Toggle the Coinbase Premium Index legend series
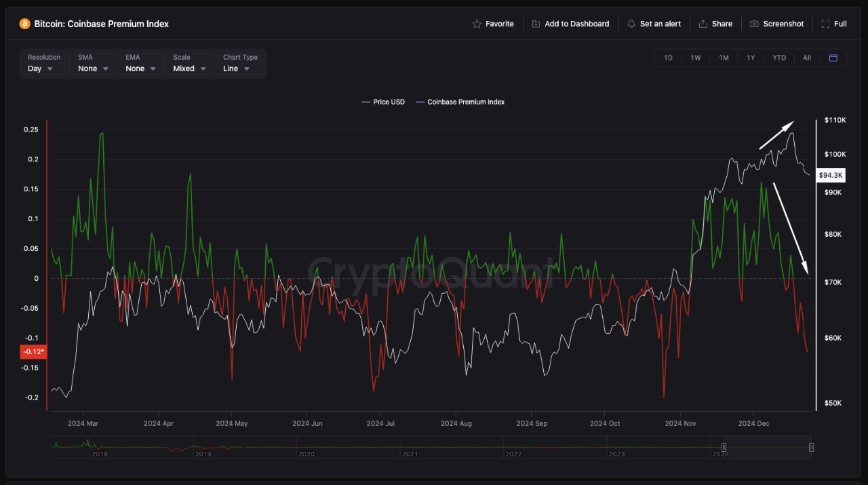868x485 pixels. coord(460,102)
